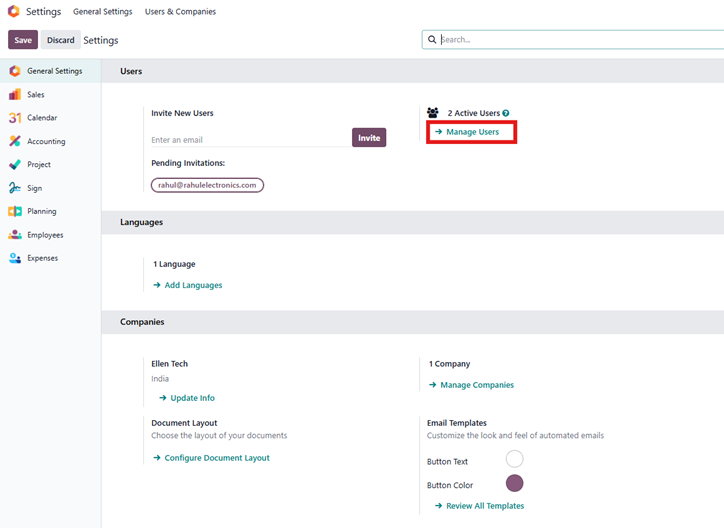Viewport: 724px width, 528px height.
Task: Open the Manage Users link
Action: click(472, 132)
